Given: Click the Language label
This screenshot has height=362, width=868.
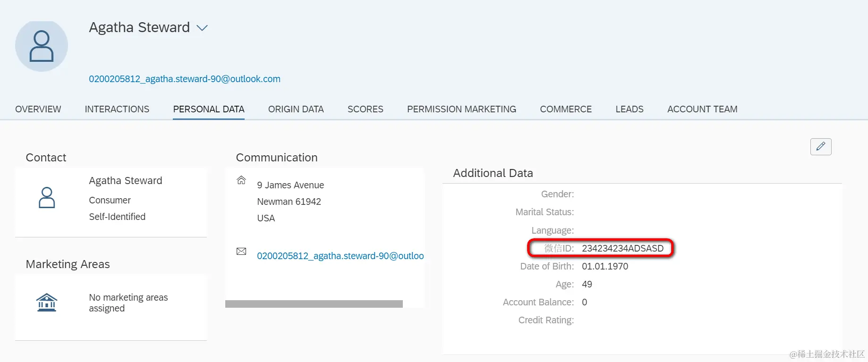Looking at the screenshot, I should [x=553, y=230].
